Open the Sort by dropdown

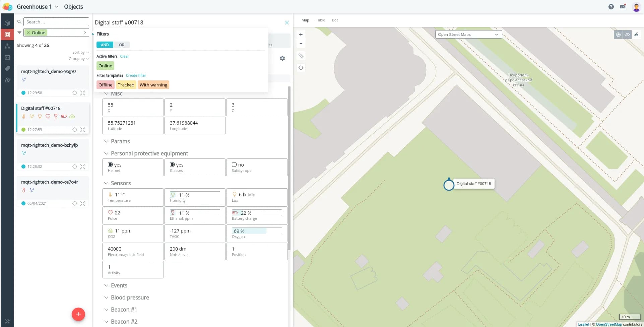pyautogui.click(x=80, y=52)
